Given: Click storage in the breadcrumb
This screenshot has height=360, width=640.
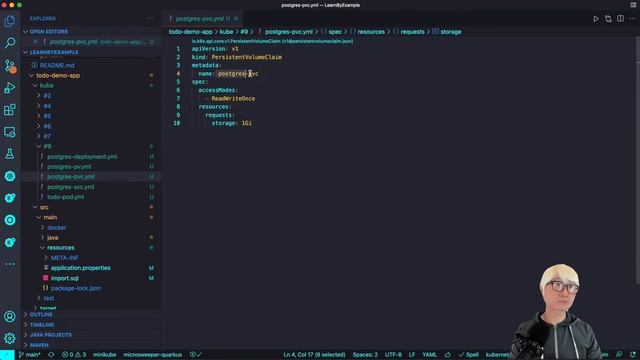Looking at the screenshot, I should click(451, 31).
